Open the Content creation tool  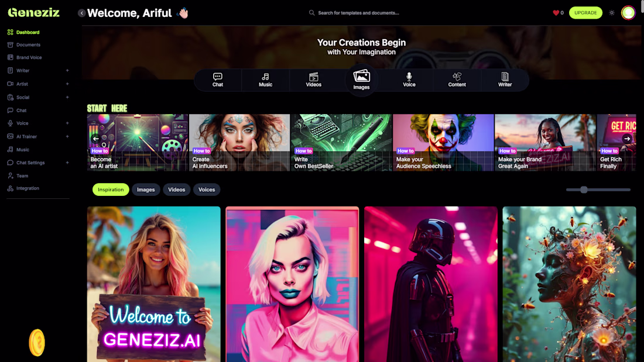tap(457, 80)
